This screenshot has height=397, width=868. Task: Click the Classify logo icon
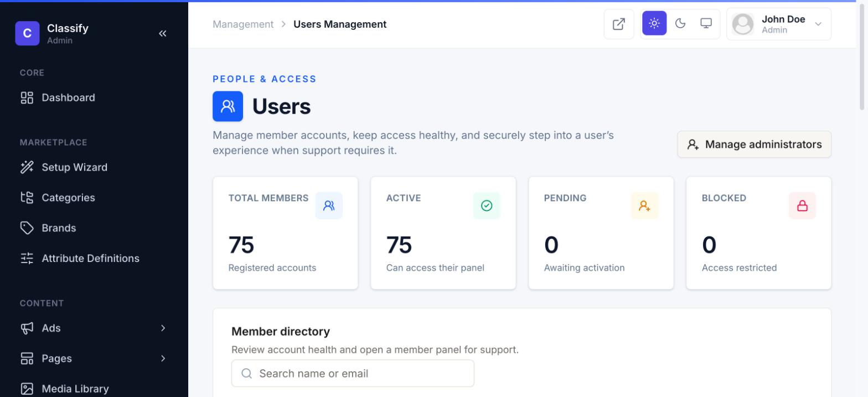click(x=27, y=33)
